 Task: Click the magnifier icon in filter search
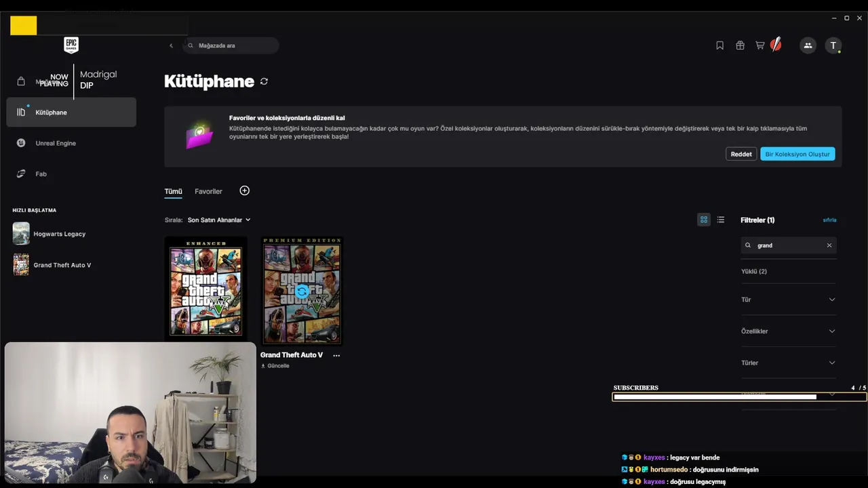click(748, 245)
